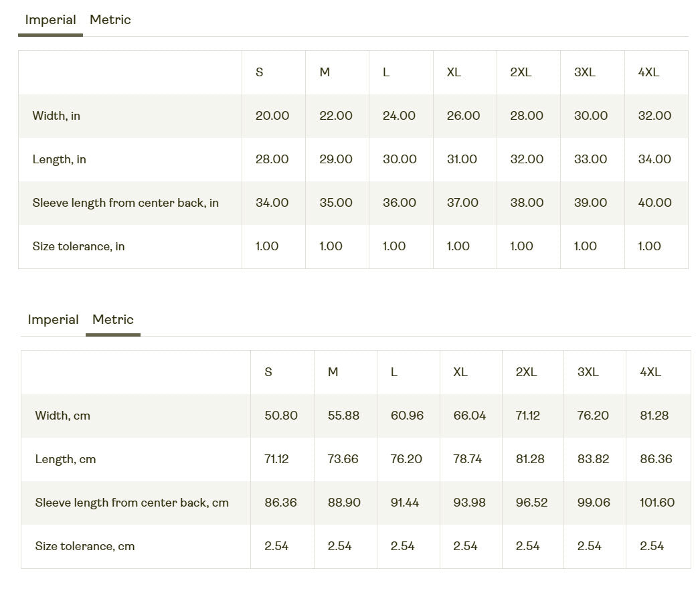Select the 101.60 sleeve length cell
The height and width of the screenshot is (607, 700).
click(x=657, y=503)
